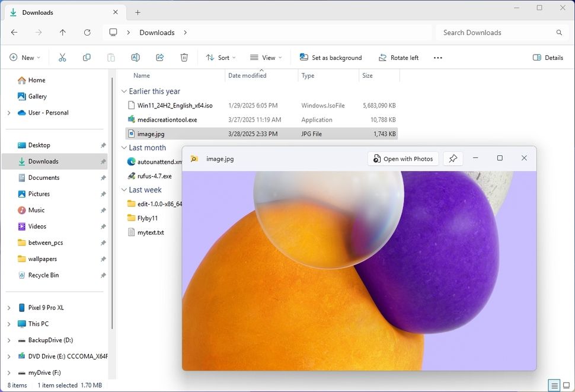The width and height of the screenshot is (575, 392).
Task: Rotate the image left in Photos preview
Action: 398,58
